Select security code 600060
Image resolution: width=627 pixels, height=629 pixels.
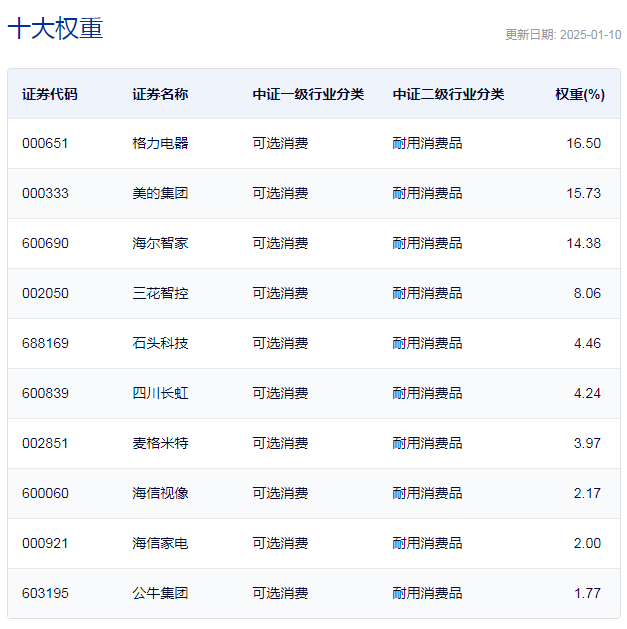(x=45, y=493)
